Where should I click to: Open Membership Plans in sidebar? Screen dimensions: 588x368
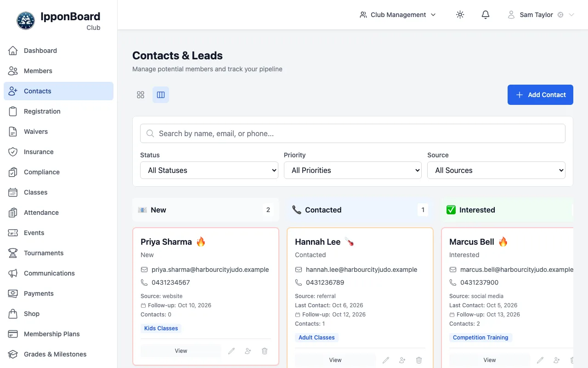pos(58,334)
